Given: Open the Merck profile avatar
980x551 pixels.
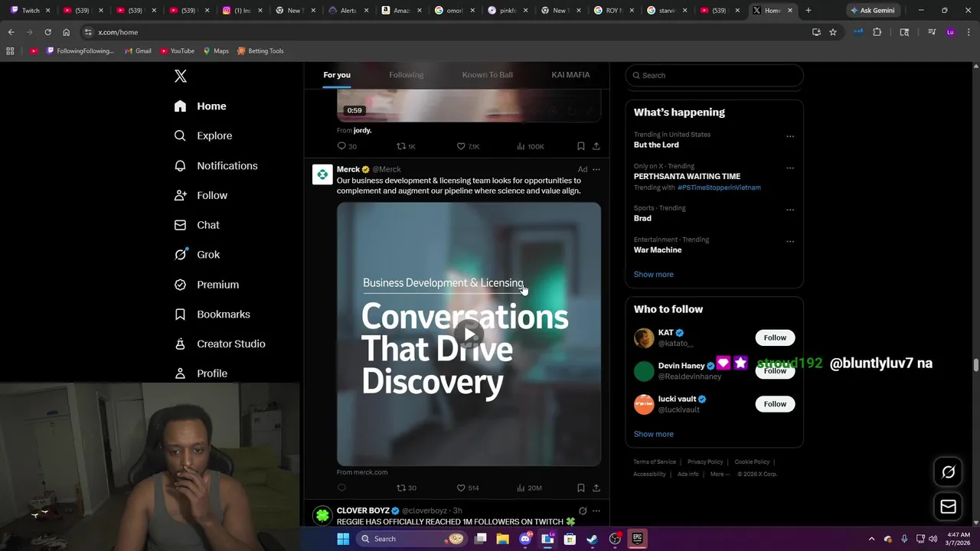Looking at the screenshot, I should point(322,174).
